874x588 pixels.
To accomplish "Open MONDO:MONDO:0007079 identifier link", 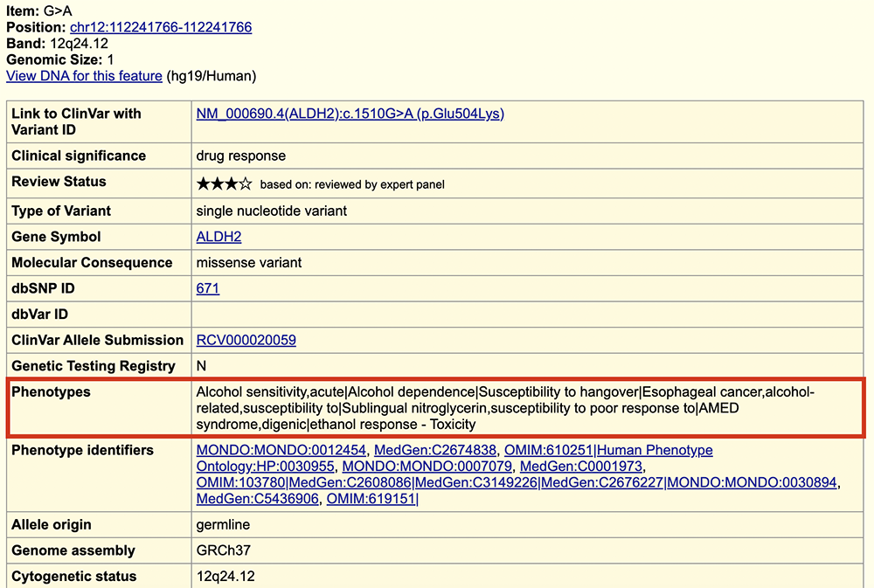I will [427, 467].
